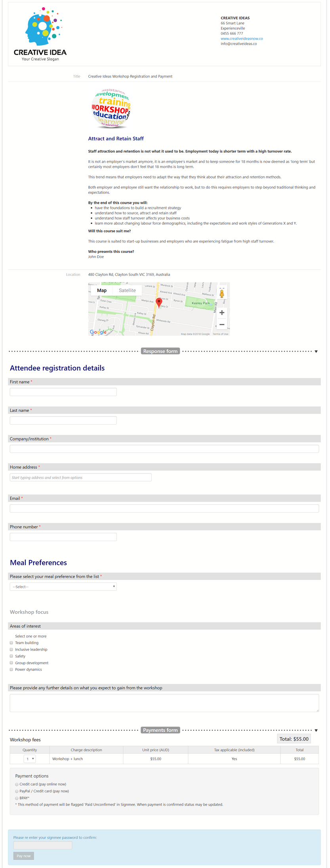Click the red location pin on map
Screen dimensions: 330x868
pos(159,303)
